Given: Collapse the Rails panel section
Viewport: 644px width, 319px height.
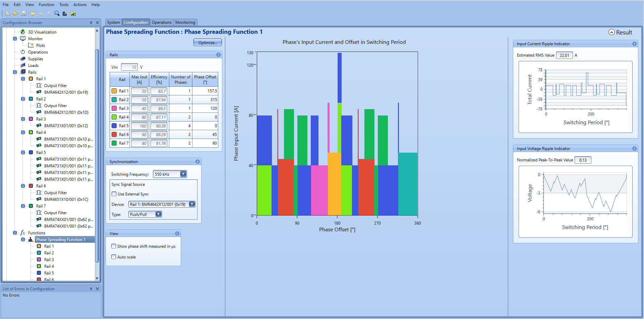Looking at the screenshot, I should pyautogui.click(x=218, y=55).
